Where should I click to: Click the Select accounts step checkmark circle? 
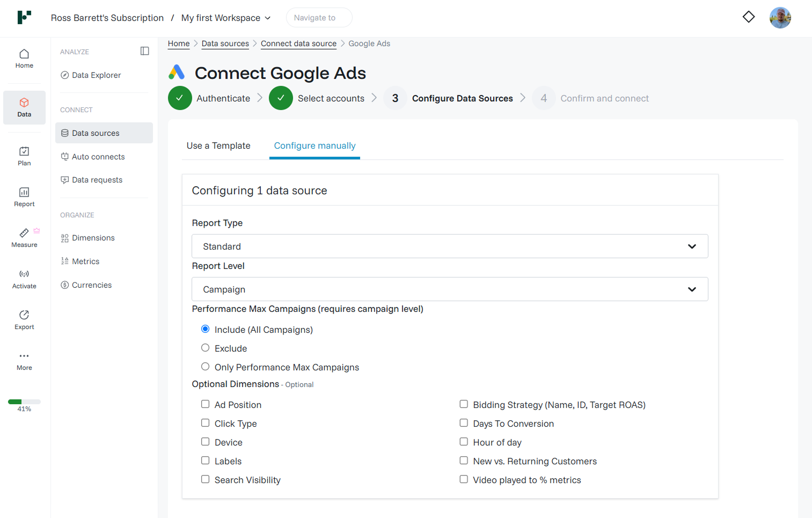pos(281,98)
